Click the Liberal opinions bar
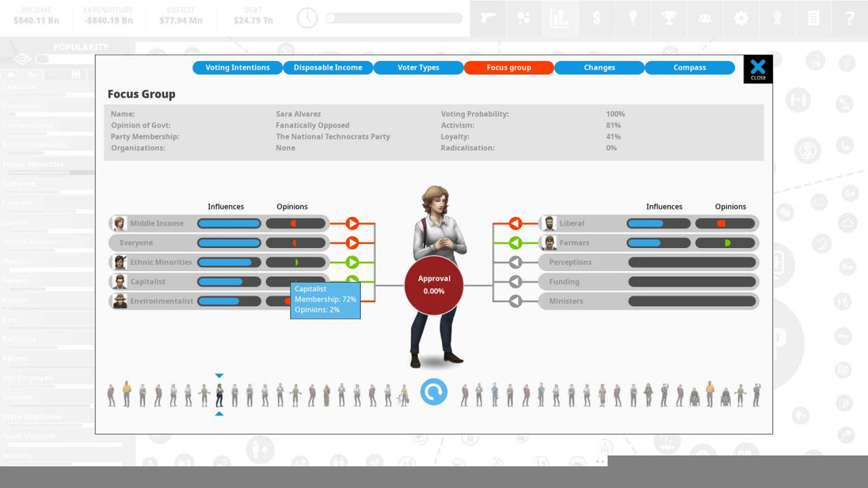 726,223
